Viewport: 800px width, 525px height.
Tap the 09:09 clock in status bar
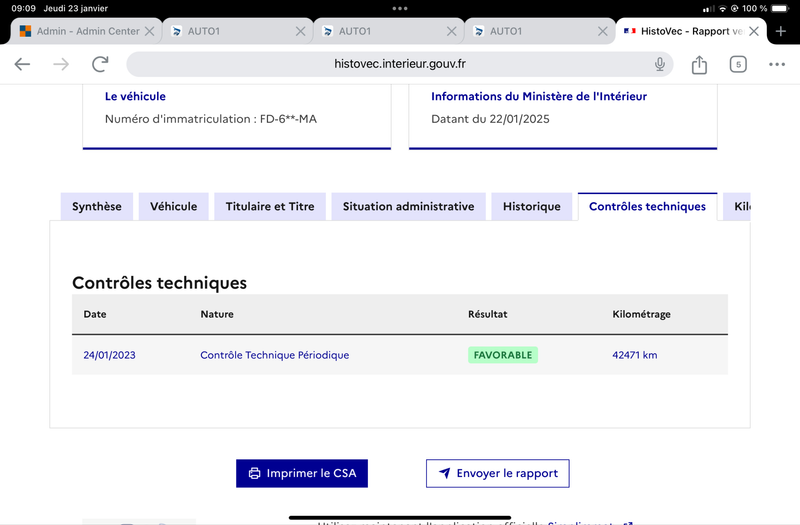(x=23, y=9)
